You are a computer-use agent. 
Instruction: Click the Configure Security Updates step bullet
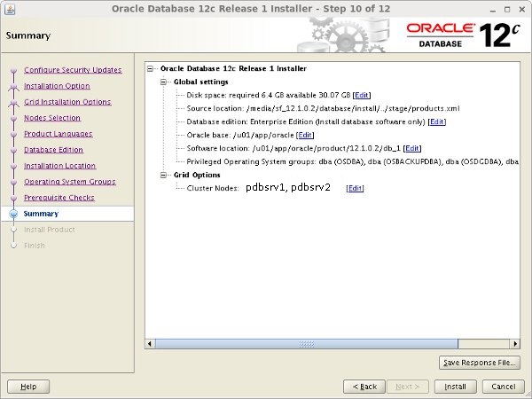13,70
